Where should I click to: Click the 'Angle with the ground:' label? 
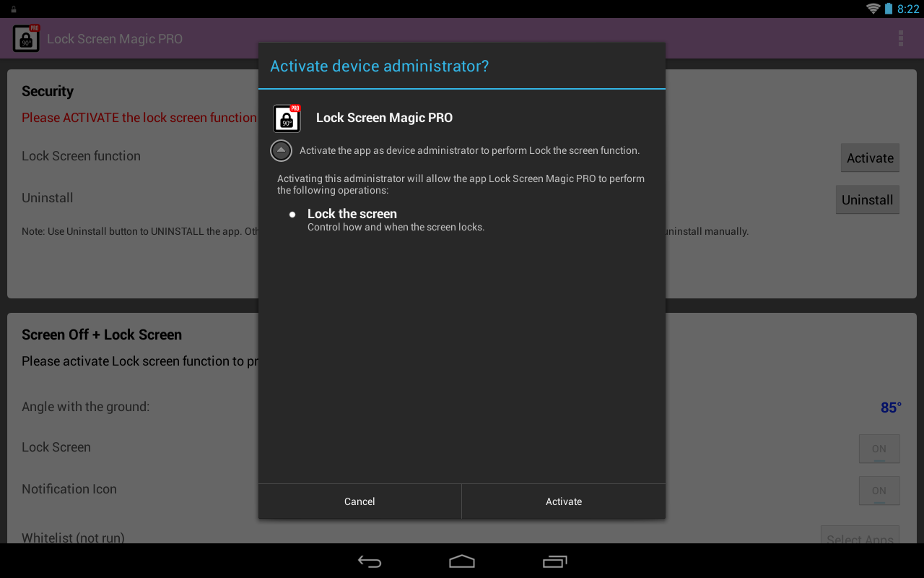[x=86, y=407]
